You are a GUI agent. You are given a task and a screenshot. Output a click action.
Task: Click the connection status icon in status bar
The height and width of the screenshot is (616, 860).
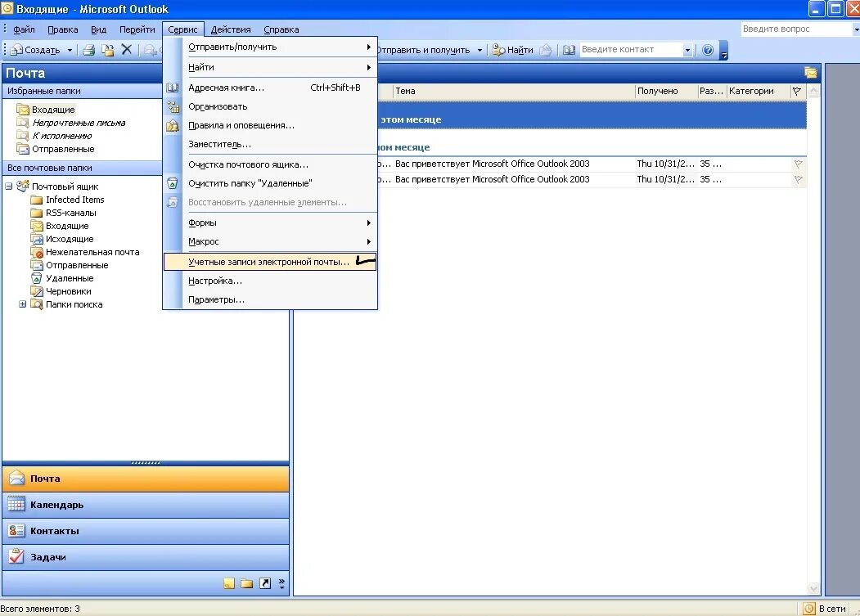pyautogui.click(x=809, y=609)
